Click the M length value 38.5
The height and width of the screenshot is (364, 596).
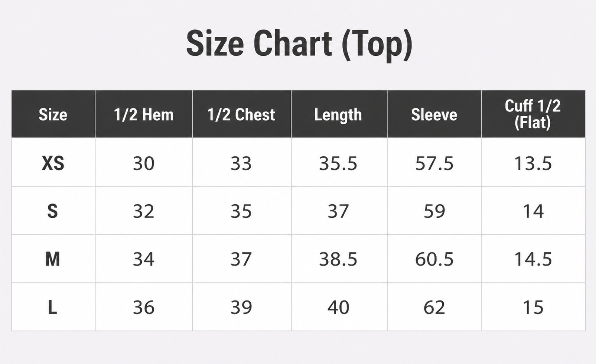338,259
